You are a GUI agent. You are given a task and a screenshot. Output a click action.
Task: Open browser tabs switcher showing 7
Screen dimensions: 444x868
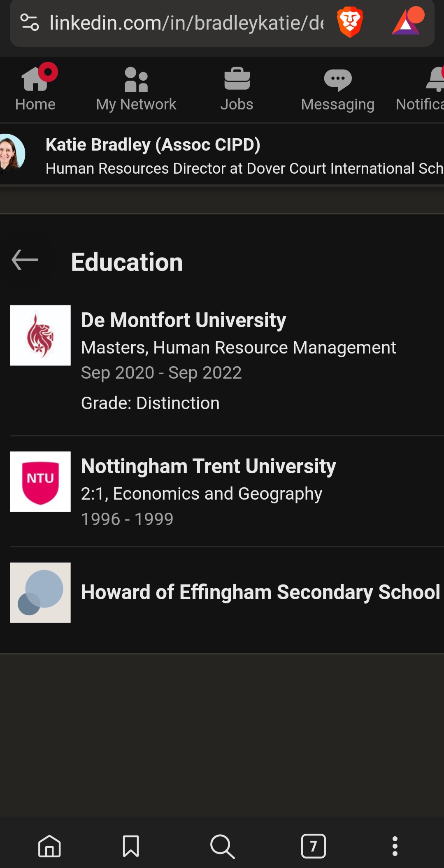pos(314,846)
